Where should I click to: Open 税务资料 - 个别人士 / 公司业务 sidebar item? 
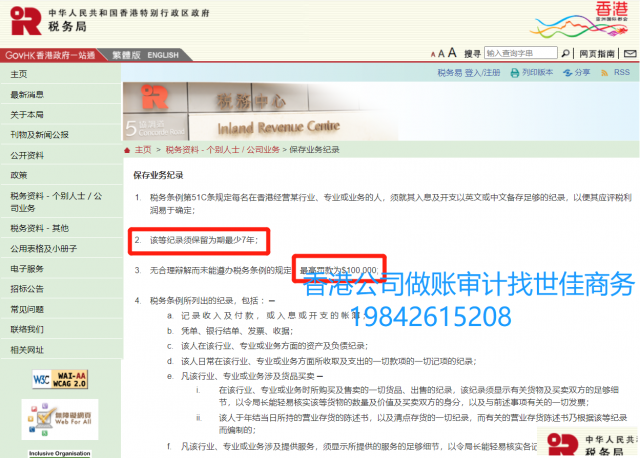(61, 202)
